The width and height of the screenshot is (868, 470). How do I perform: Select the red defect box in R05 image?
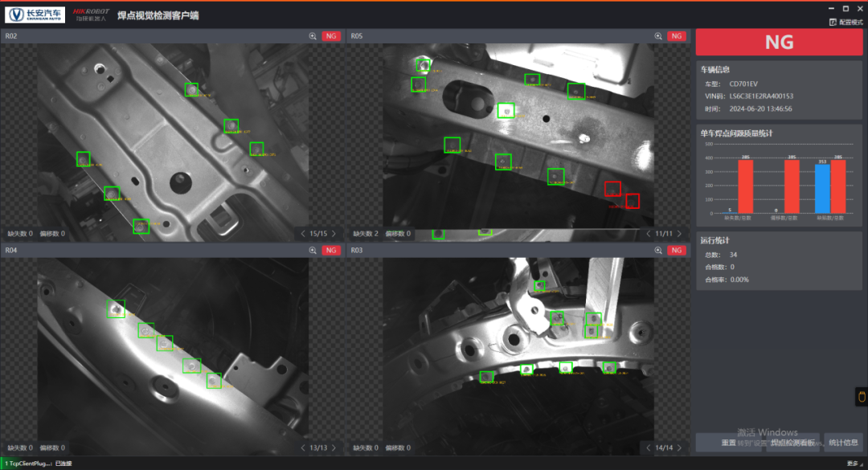[x=612, y=189]
